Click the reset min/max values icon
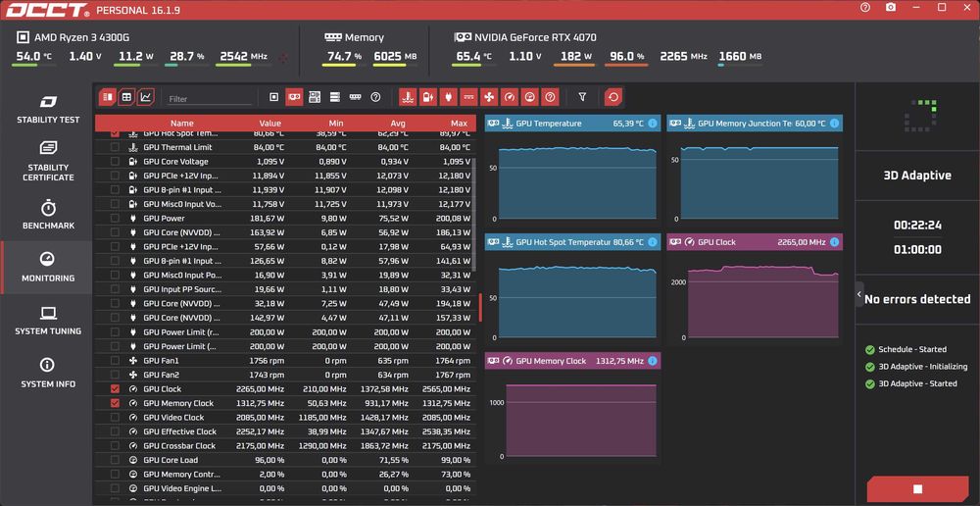 click(613, 97)
